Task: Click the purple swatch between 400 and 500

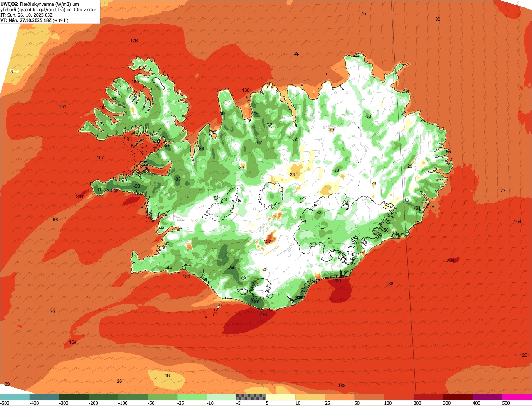Action: [487, 397]
